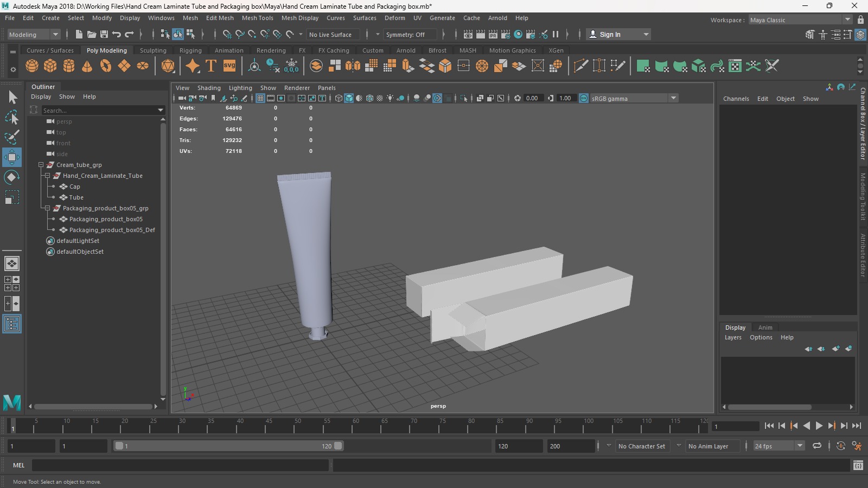This screenshot has height=488, width=868.
Task: Click the polygon Type text tool icon
Action: [x=211, y=66]
